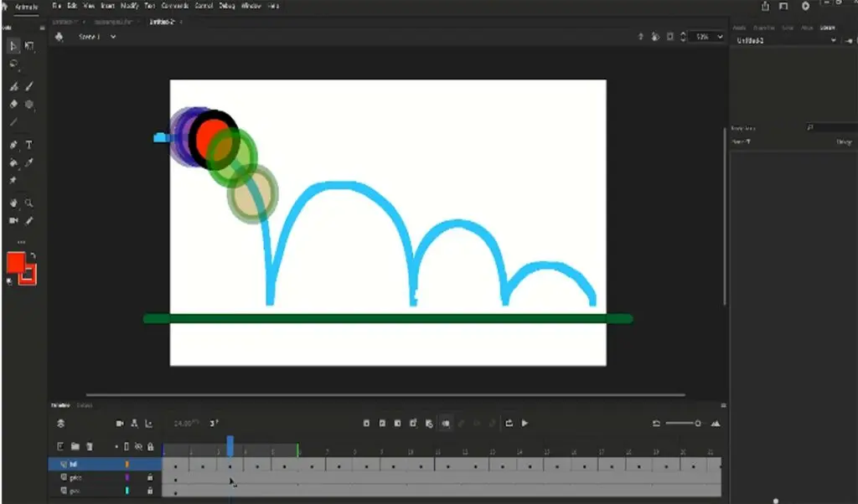The width and height of the screenshot is (858, 504).
Task: Select the Text tool
Action: tap(29, 145)
